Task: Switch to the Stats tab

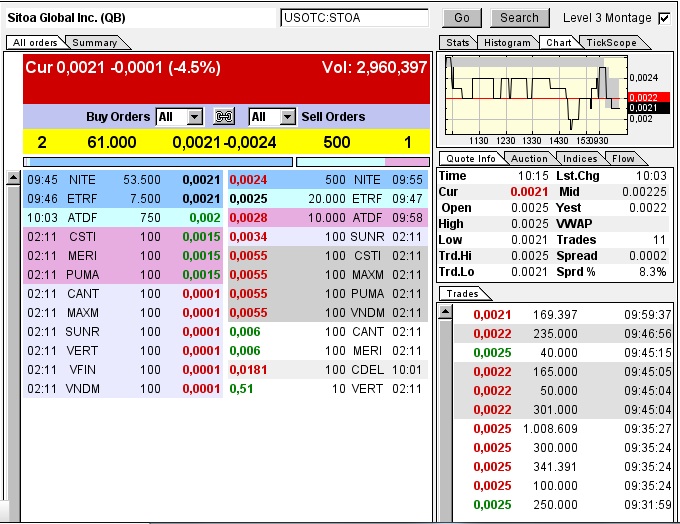Action: click(x=458, y=43)
